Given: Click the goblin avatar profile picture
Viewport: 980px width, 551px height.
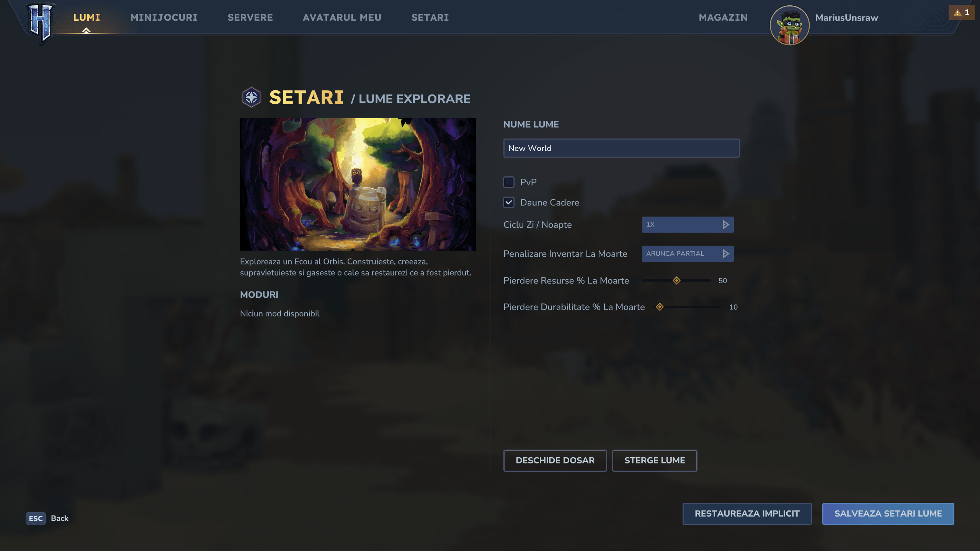Looking at the screenshot, I should (789, 25).
